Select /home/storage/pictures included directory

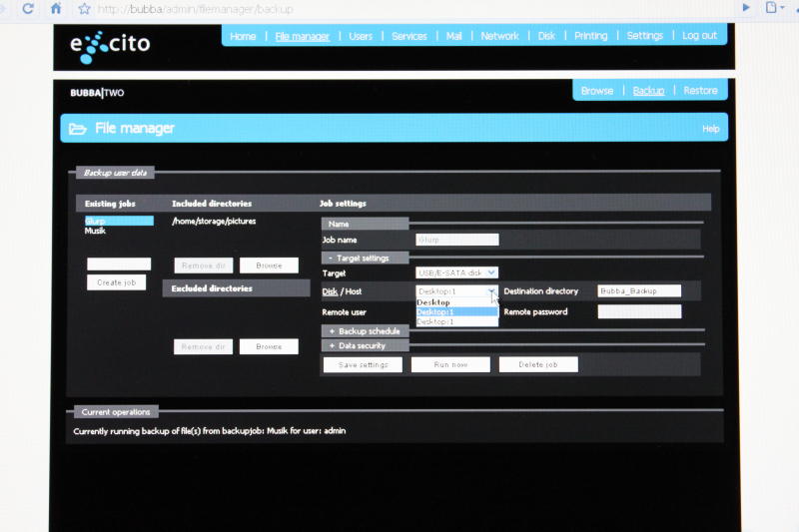tap(214, 221)
